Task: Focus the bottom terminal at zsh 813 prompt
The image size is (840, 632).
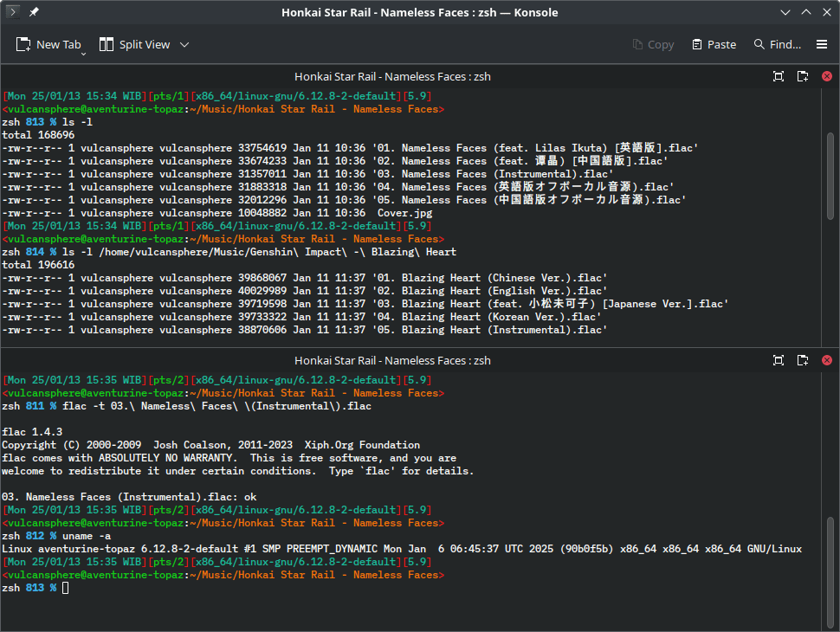Action: pyautogui.click(x=66, y=588)
